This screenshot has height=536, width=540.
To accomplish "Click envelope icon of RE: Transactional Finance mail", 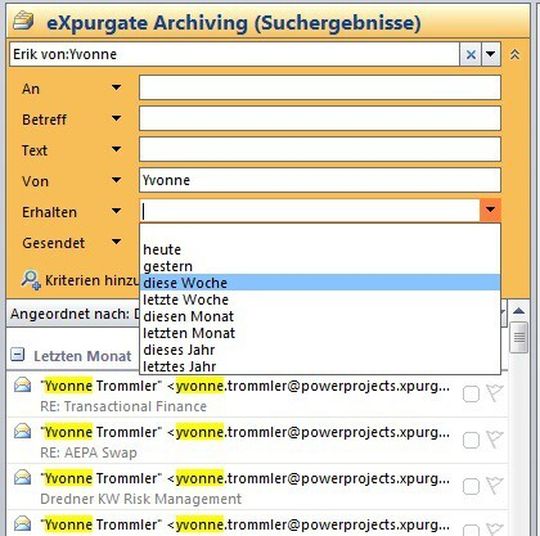I will [22, 385].
